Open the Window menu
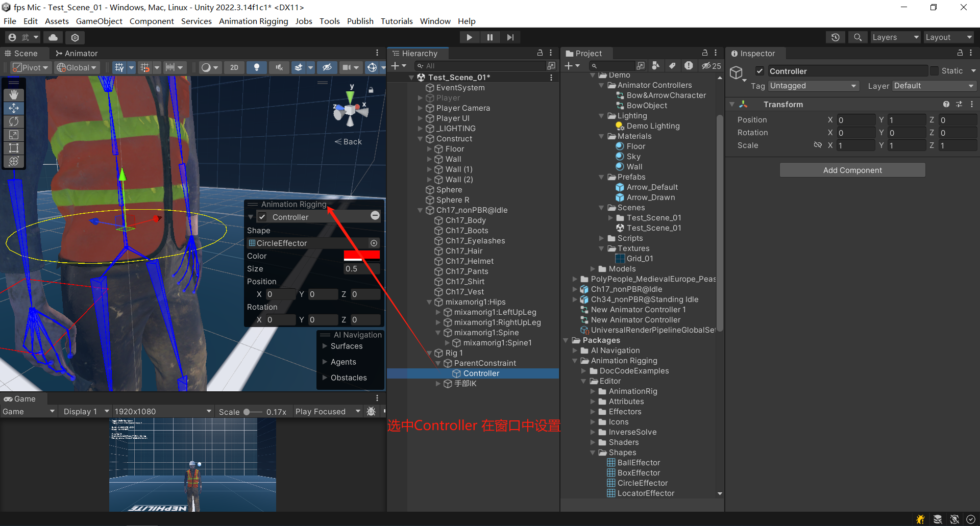This screenshot has height=526, width=980. click(x=435, y=21)
